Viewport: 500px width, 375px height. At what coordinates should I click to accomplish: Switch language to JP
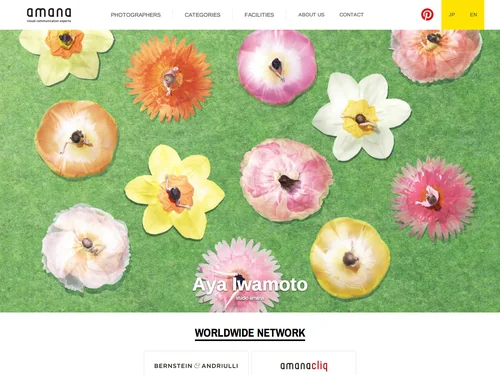[452, 15]
